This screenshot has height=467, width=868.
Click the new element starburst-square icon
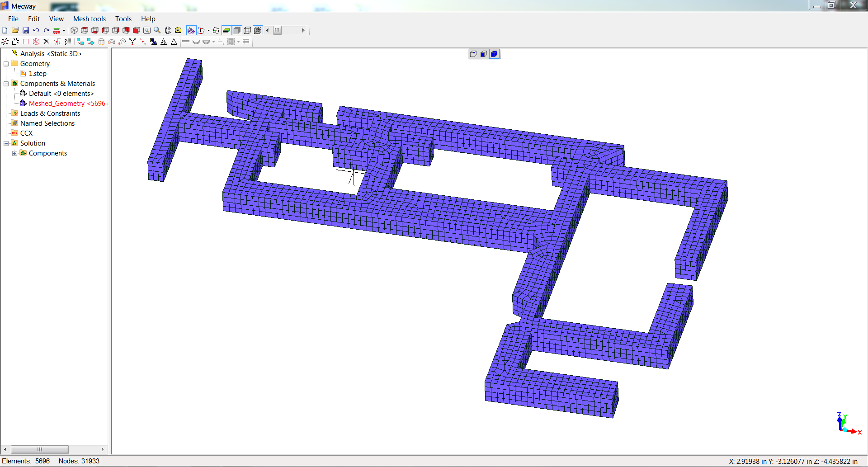(15, 42)
